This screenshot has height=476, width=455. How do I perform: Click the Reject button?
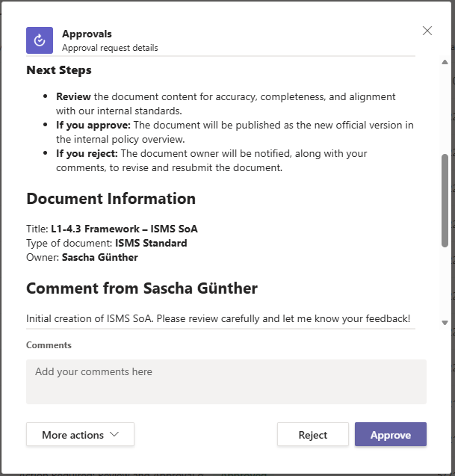pyautogui.click(x=312, y=434)
